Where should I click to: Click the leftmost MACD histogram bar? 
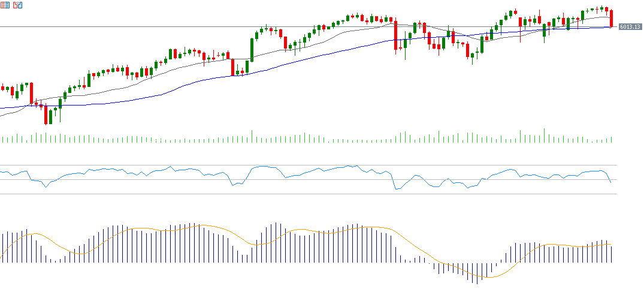(2, 247)
